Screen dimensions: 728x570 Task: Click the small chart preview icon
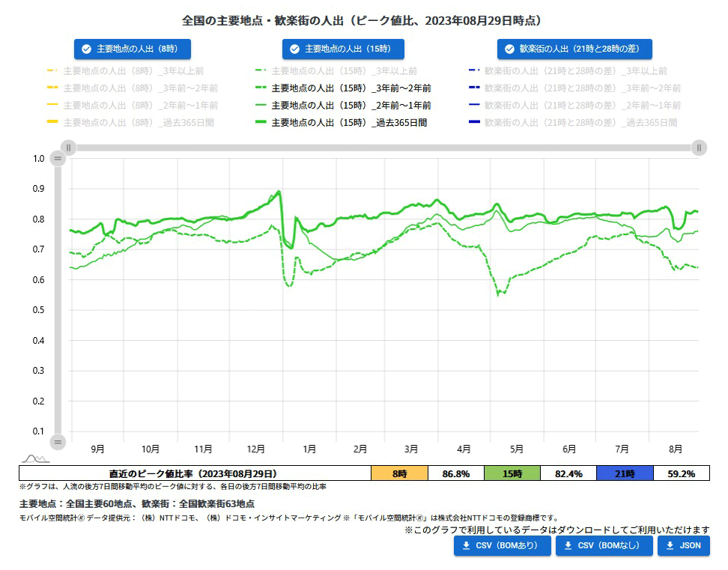pyautogui.click(x=36, y=458)
